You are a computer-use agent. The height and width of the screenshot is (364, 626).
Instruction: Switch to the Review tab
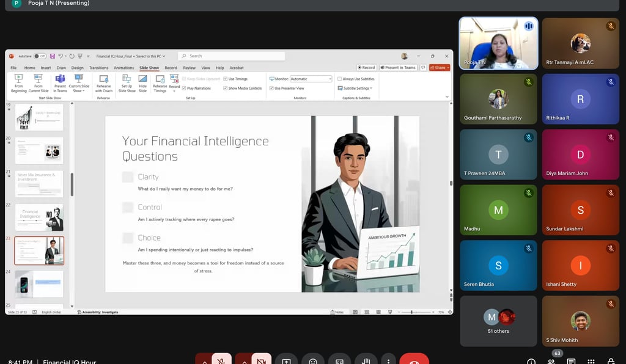click(190, 68)
